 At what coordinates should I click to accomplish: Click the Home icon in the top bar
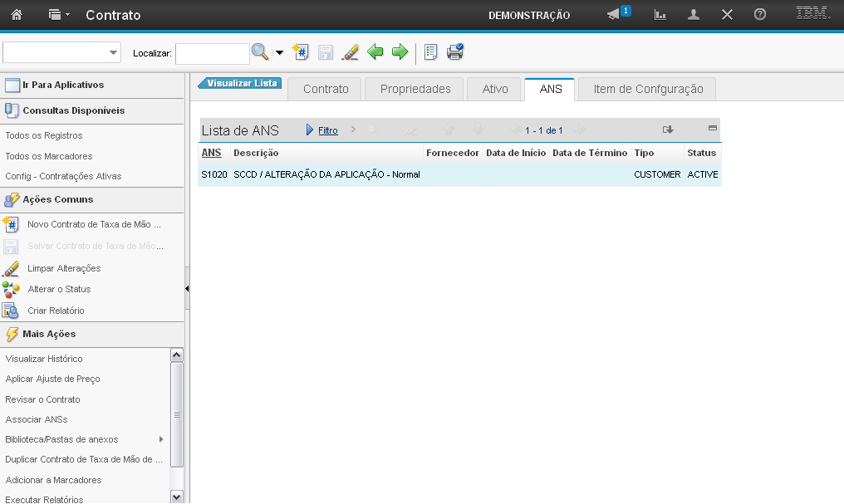coord(17,15)
